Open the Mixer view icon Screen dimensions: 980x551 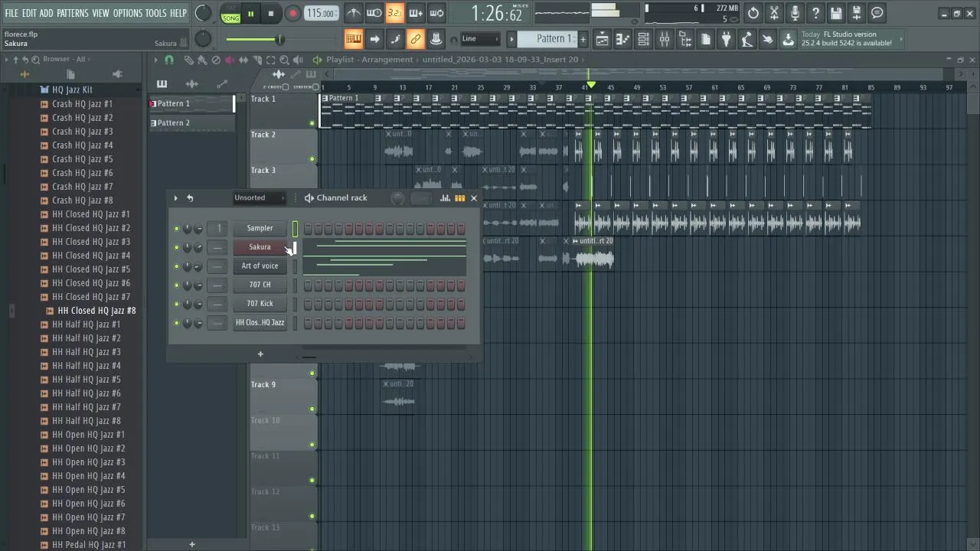[665, 39]
